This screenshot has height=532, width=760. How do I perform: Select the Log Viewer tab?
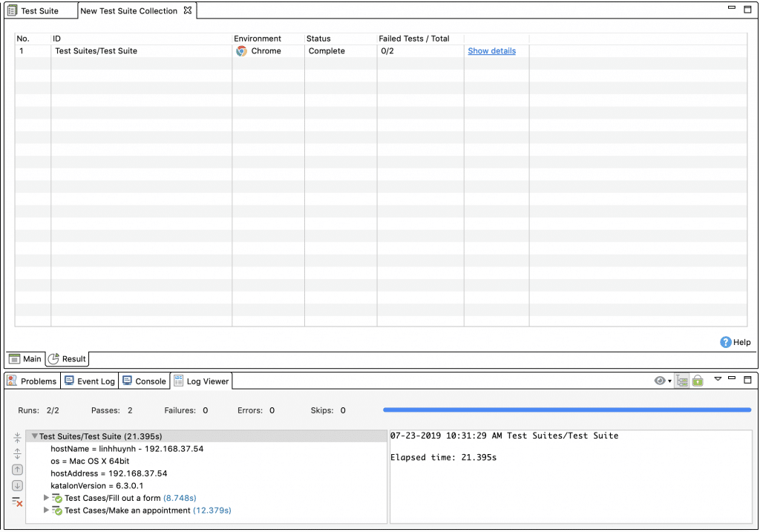click(202, 381)
